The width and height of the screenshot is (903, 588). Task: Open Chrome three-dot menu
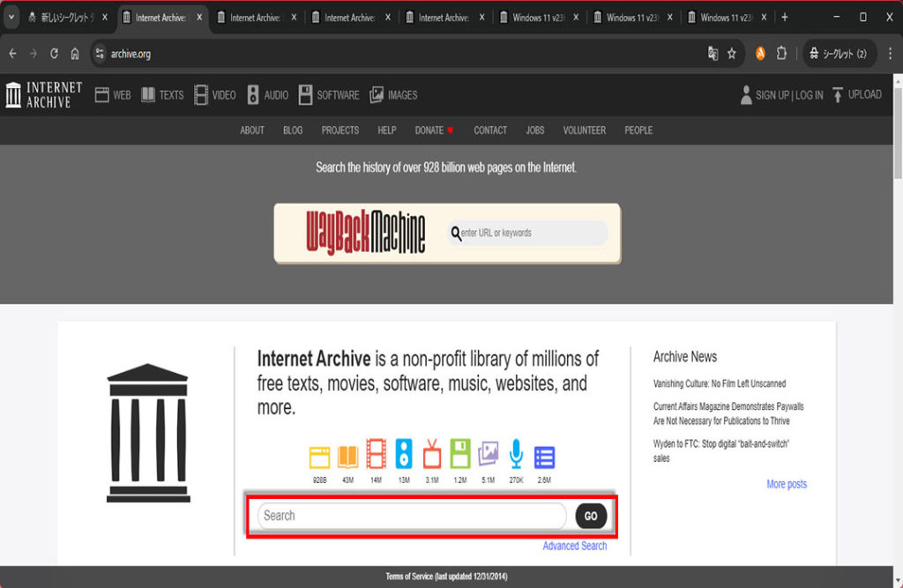(x=890, y=54)
